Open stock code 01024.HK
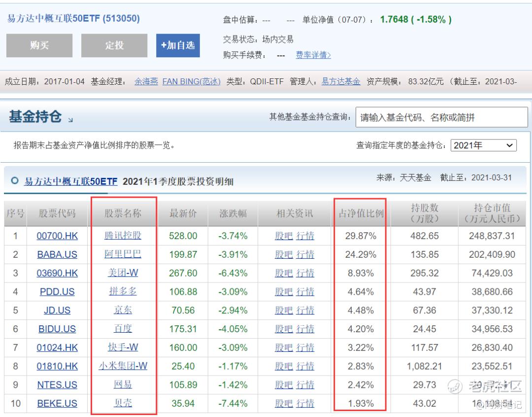This screenshot has width=532, height=417. click(x=57, y=347)
